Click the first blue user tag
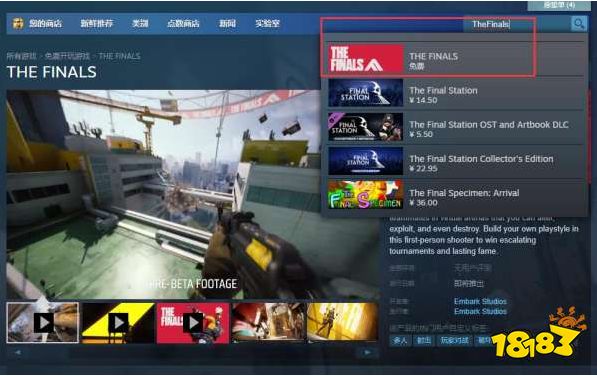The height and width of the screenshot is (376, 597). 400,341
